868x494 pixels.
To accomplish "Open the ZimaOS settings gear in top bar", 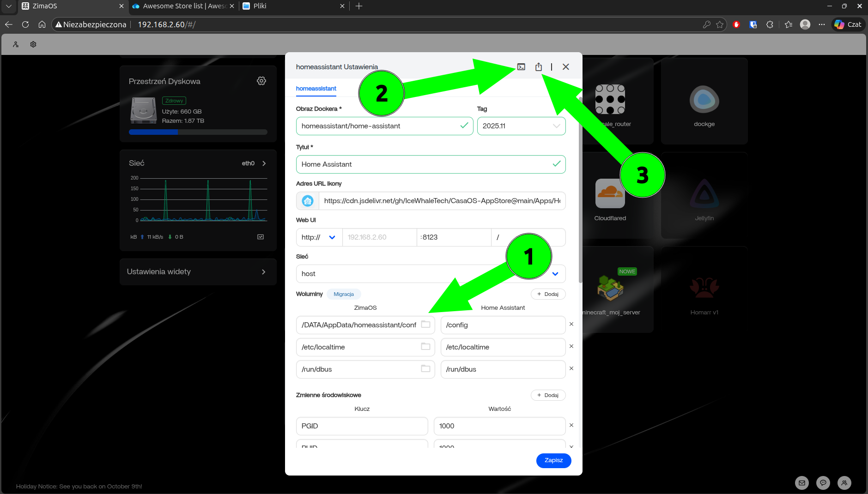I will click(33, 44).
